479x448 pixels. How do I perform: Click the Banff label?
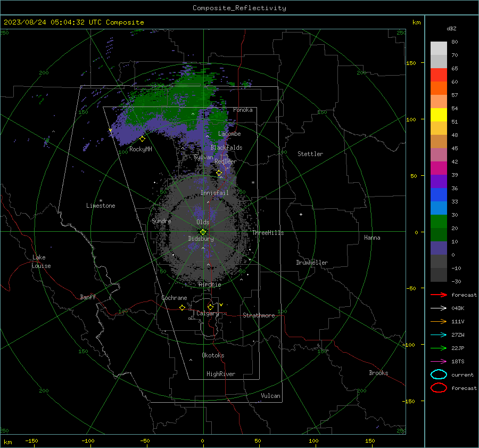[88, 297]
